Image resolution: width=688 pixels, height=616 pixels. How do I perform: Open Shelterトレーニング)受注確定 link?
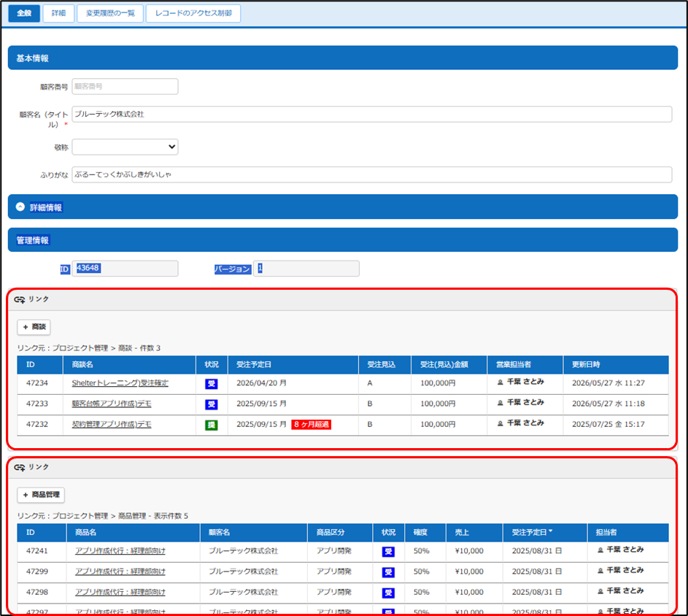coord(120,383)
